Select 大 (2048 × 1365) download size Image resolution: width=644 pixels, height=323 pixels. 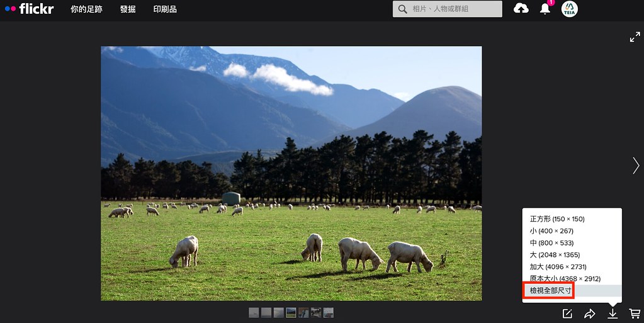pos(555,255)
